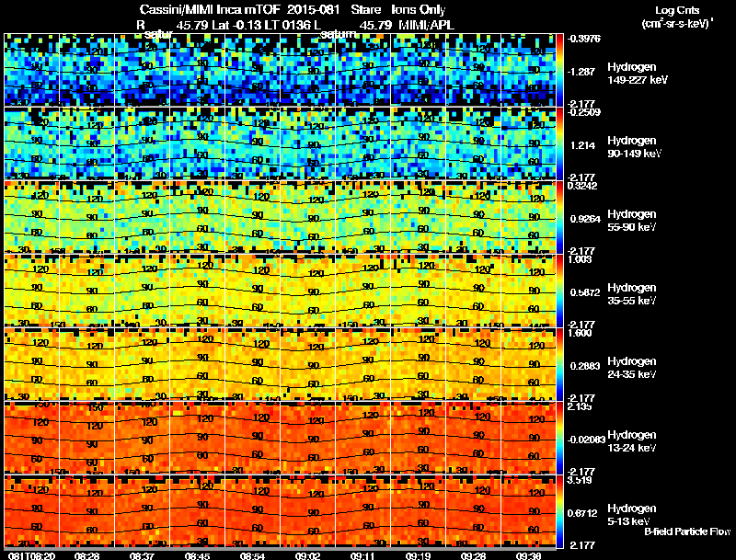
Task: Click the '1.214' color scale value
Action: (x=582, y=145)
